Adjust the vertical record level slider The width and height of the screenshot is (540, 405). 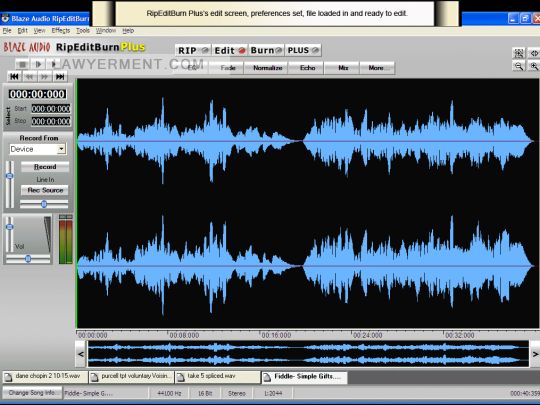coord(10,176)
